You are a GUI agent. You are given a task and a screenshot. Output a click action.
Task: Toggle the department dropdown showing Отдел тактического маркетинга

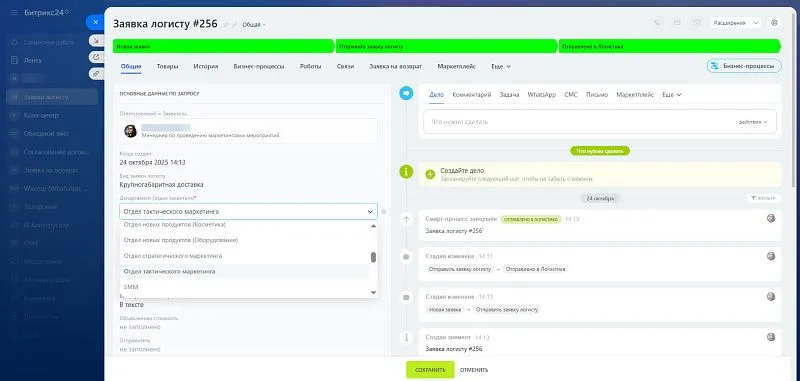pos(248,211)
